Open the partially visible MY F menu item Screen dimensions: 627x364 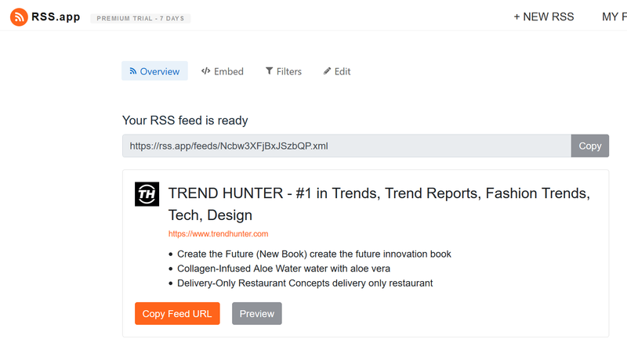(614, 17)
